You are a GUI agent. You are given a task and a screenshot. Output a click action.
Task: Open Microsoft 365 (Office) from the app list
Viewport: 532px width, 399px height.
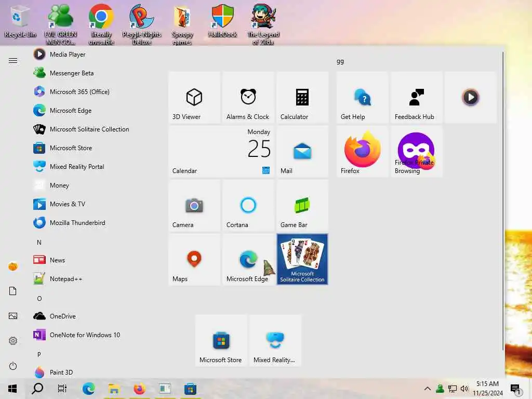pos(95,92)
